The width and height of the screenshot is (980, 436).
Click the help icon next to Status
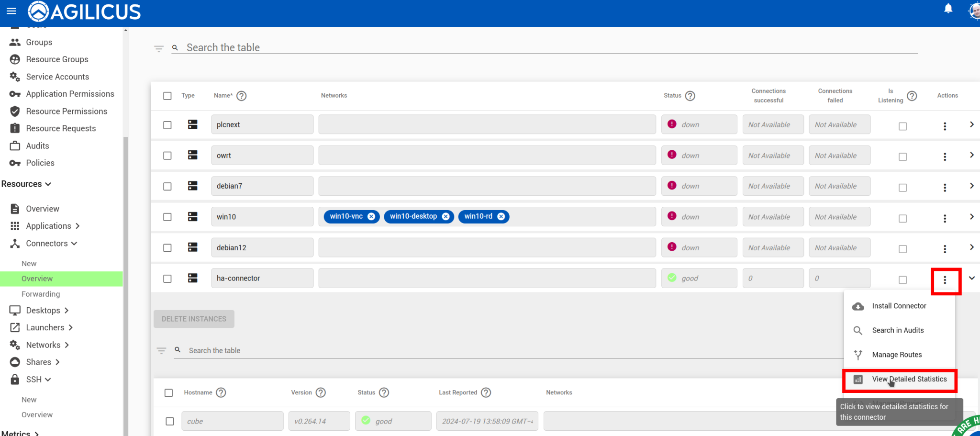690,96
